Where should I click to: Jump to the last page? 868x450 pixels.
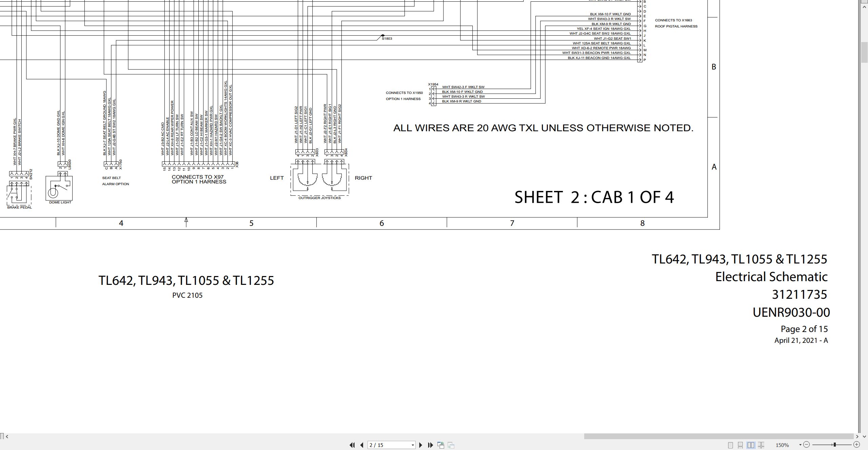(x=430, y=445)
